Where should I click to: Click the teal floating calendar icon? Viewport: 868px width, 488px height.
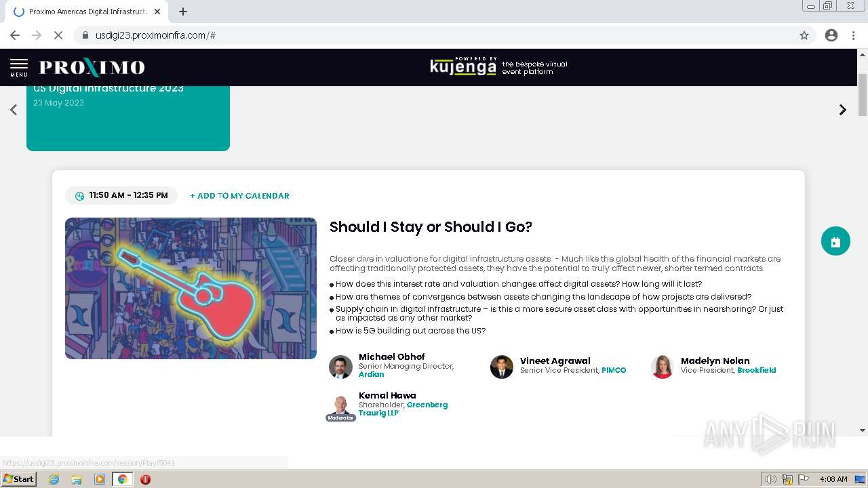835,241
